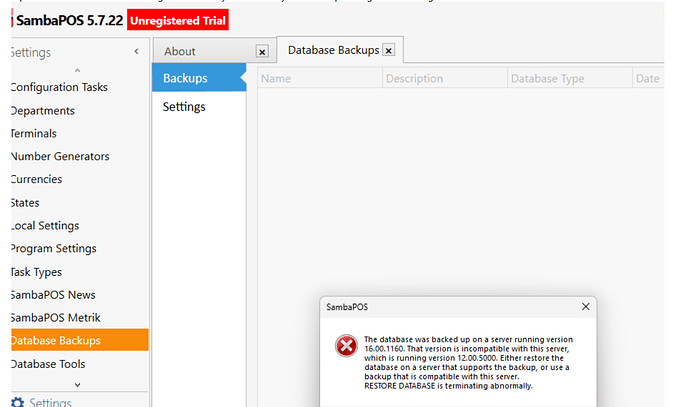Close the SambaPOS error dialog
Image resolution: width=689 pixels, height=407 pixels.
[586, 306]
